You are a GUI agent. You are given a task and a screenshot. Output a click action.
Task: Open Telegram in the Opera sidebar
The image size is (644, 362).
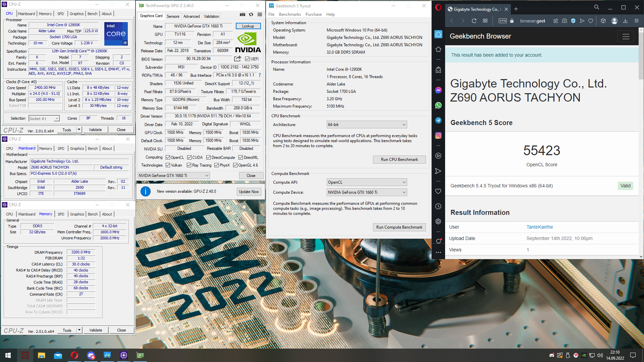[438, 120]
